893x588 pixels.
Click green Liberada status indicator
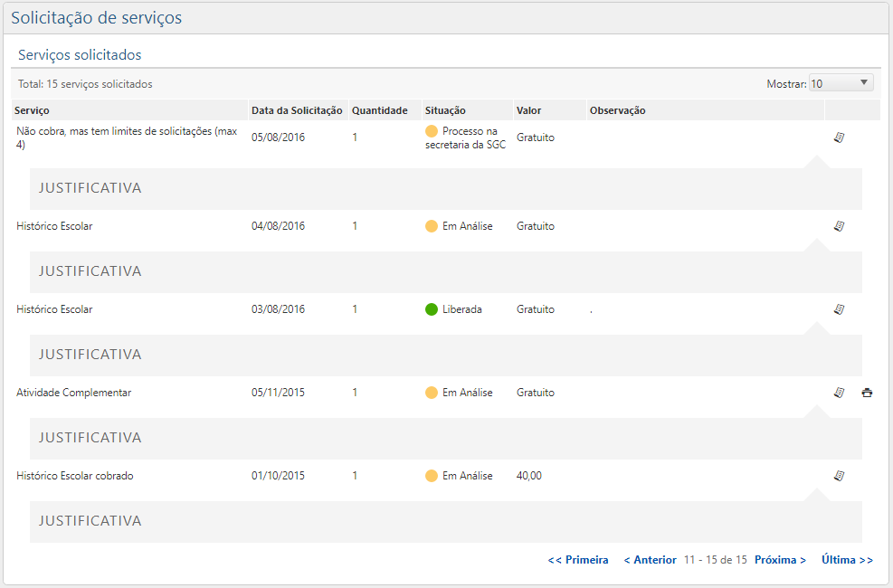coord(432,309)
